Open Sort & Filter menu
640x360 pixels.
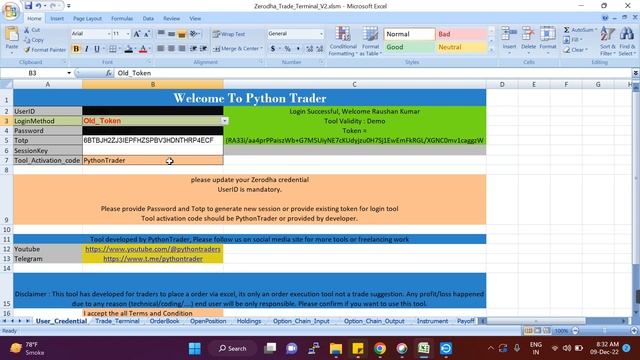(x=608, y=41)
